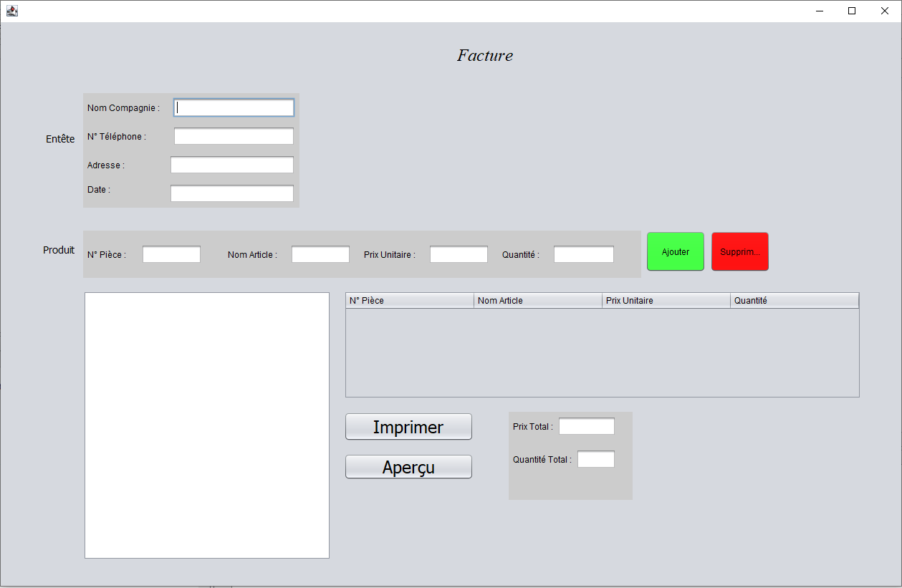This screenshot has height=588, width=902.
Task: Focus the Nom Compagnie text field
Action: 234,107
